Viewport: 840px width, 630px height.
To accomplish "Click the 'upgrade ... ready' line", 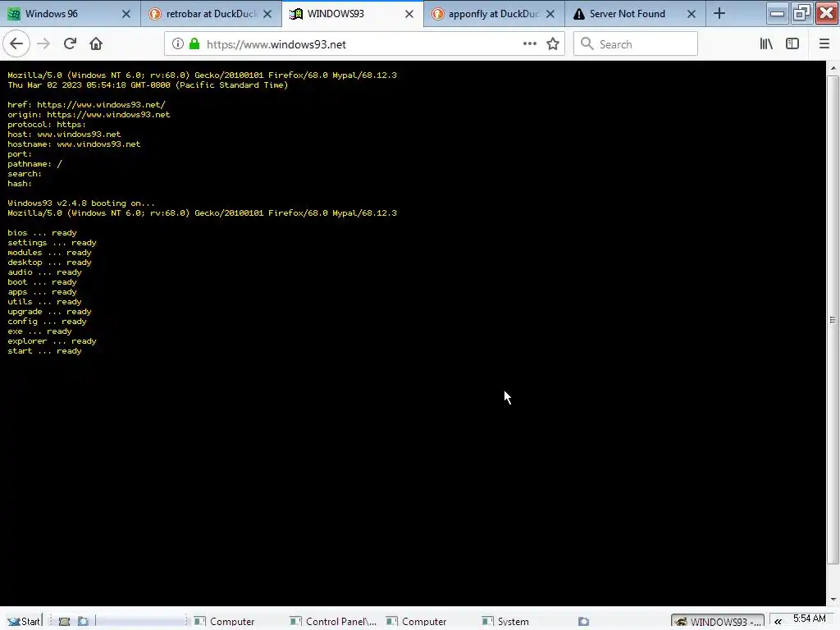I will (49, 311).
